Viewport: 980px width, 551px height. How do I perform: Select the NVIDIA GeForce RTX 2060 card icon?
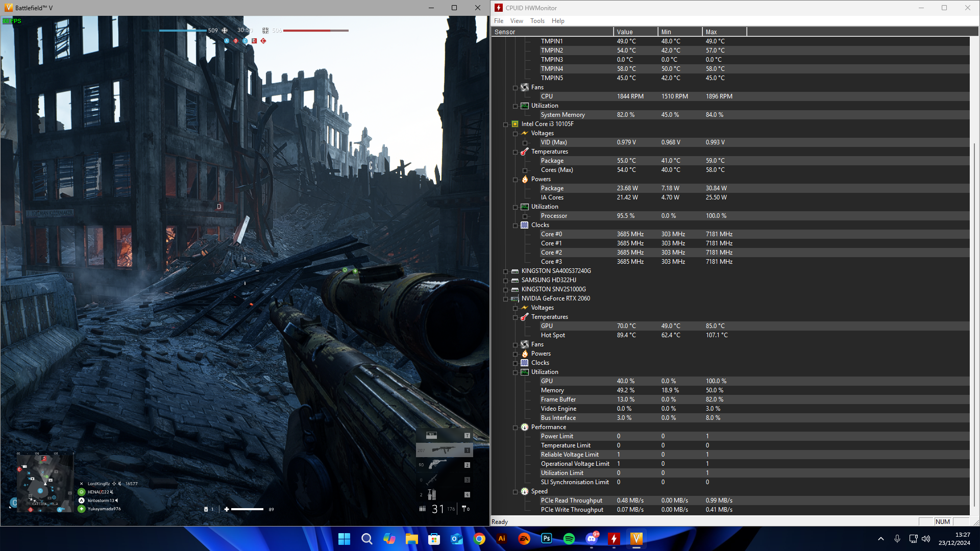tap(515, 298)
